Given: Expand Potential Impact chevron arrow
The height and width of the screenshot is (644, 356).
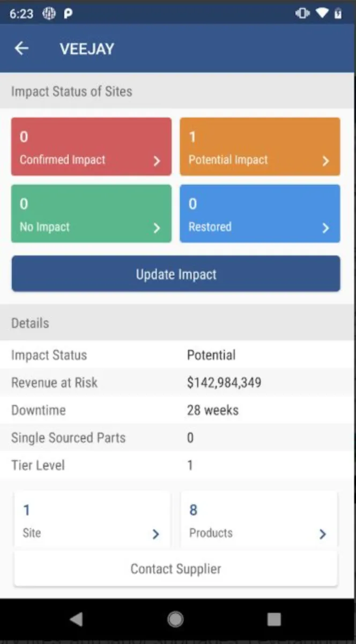Looking at the screenshot, I should 325,160.
